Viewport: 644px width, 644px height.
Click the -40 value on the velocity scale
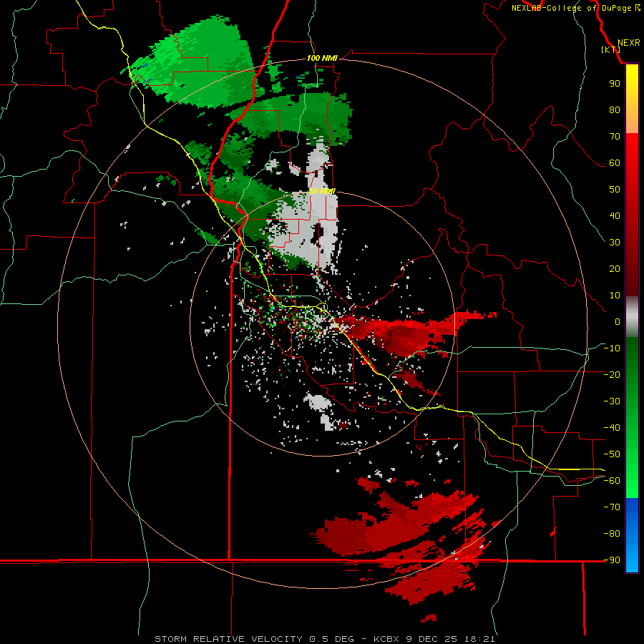[x=612, y=428]
